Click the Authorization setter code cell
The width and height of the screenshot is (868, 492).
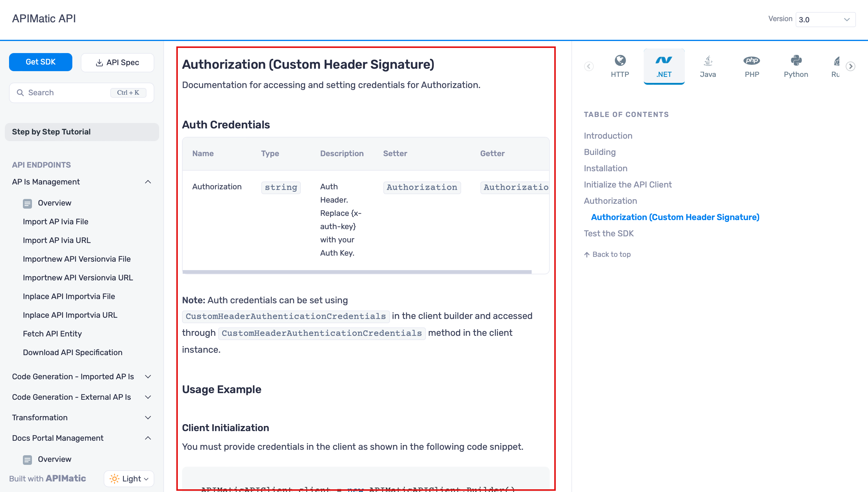(x=422, y=187)
